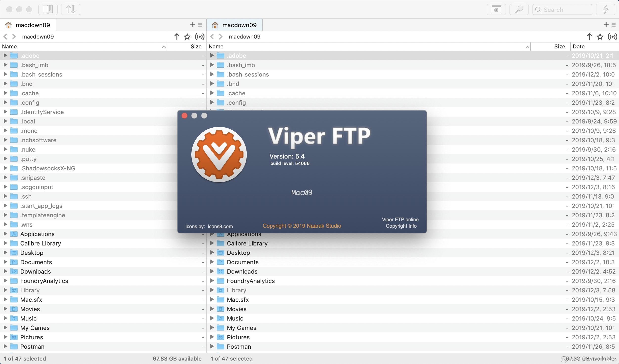Open the quick look preview toolbar icon
Screen dimensions: 619x364
(x=496, y=10)
